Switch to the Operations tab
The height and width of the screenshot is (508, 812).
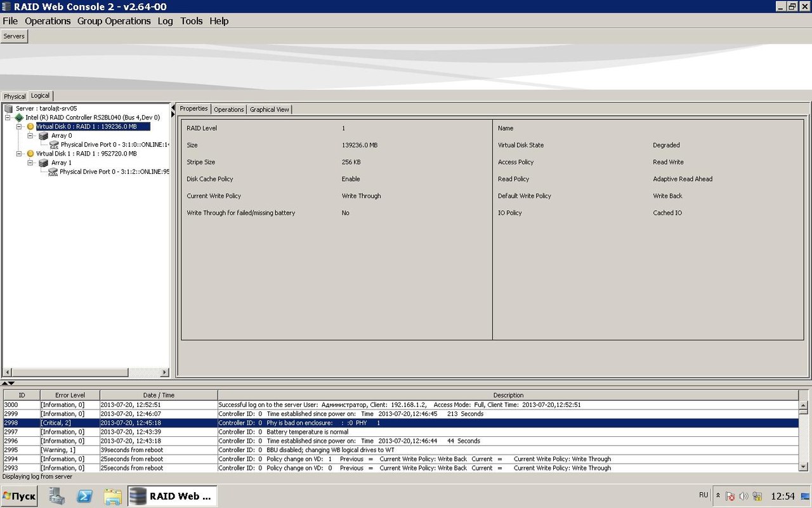click(x=229, y=109)
